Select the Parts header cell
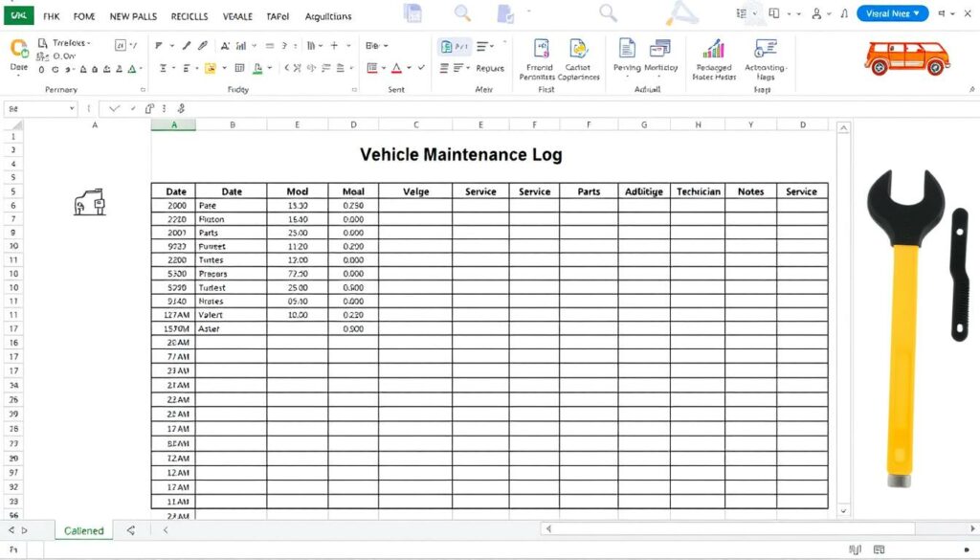Image resolution: width=980 pixels, height=560 pixels. click(589, 191)
